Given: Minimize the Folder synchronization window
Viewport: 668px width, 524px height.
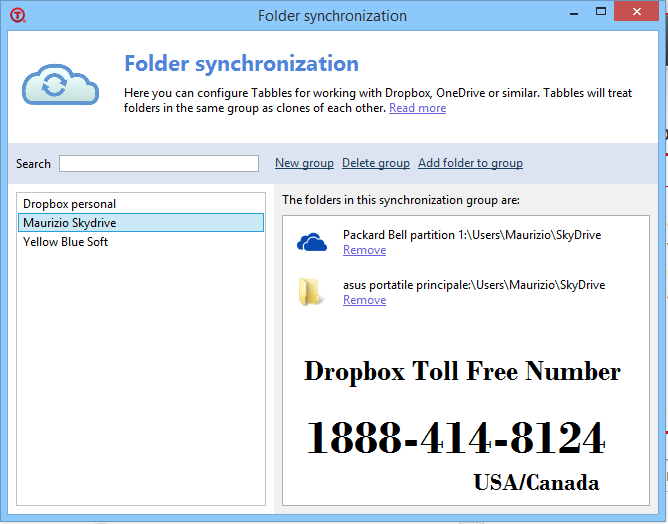Looking at the screenshot, I should (574, 12).
